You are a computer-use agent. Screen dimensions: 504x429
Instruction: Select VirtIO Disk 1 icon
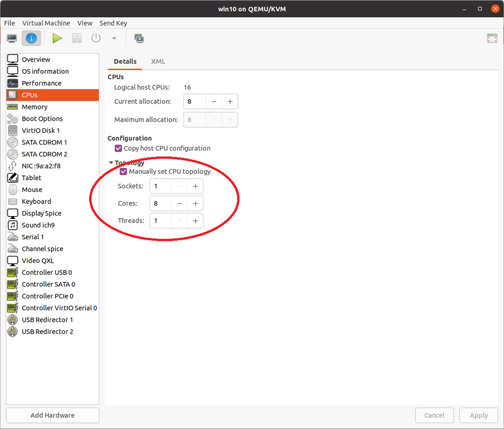point(12,131)
